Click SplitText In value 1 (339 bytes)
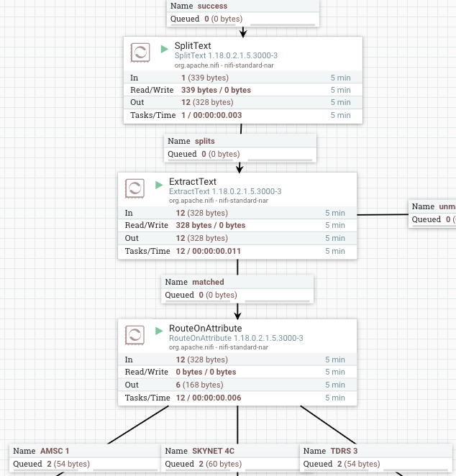Image resolution: width=456 pixels, height=476 pixels. (205, 78)
